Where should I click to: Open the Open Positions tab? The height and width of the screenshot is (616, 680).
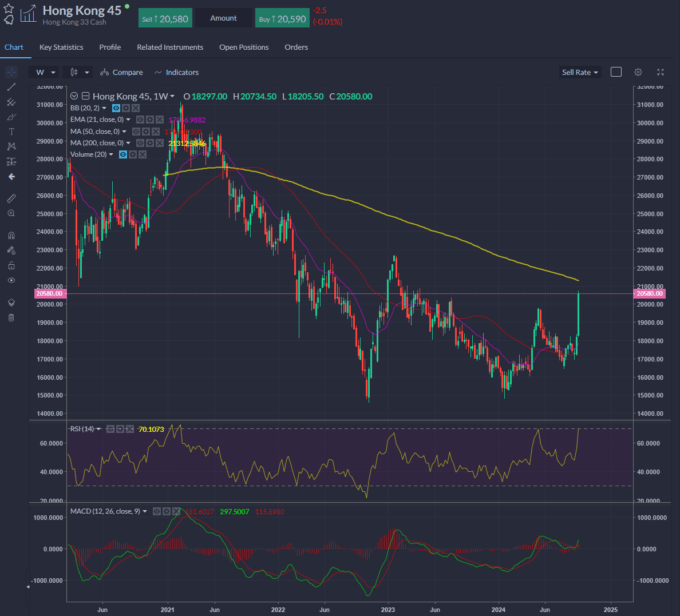coord(244,47)
